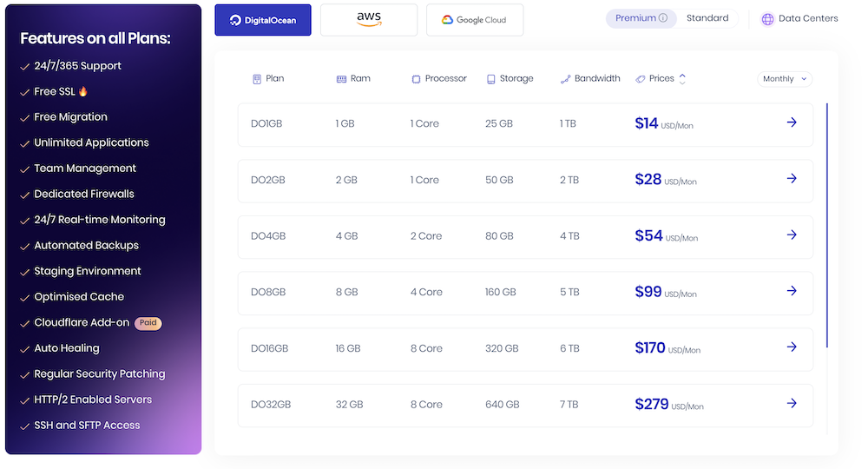Switch to the AWS provider tab
The height and width of the screenshot is (469, 868).
369,20
